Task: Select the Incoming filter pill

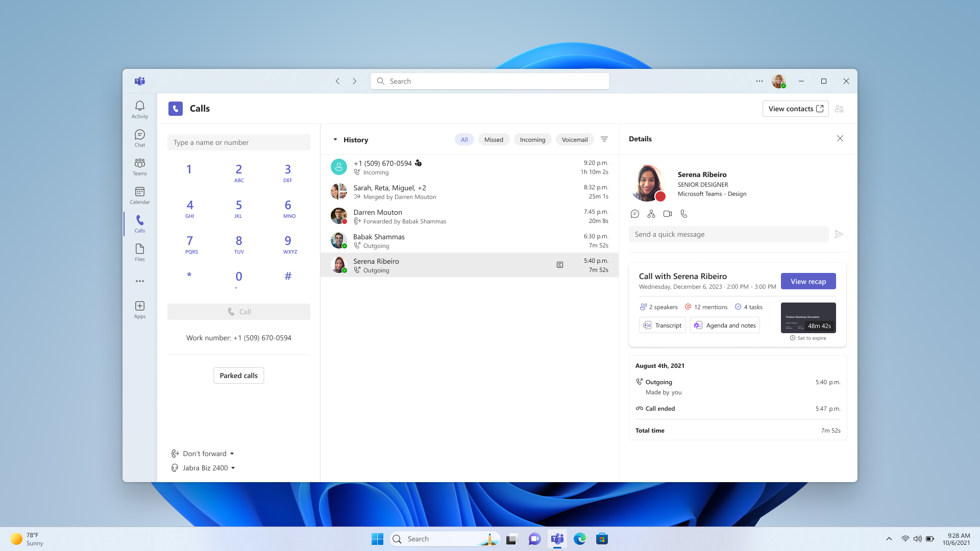Action: click(532, 139)
